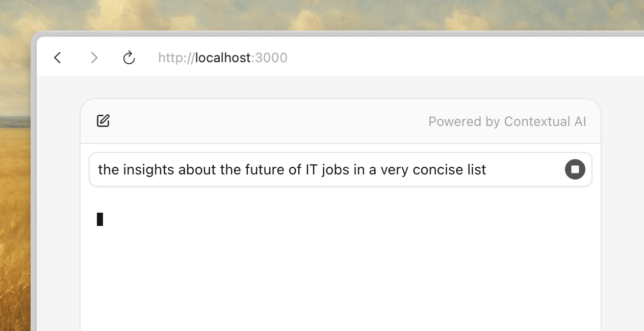Click the browser forward arrow
Image resolution: width=644 pixels, height=331 pixels.
pos(94,58)
